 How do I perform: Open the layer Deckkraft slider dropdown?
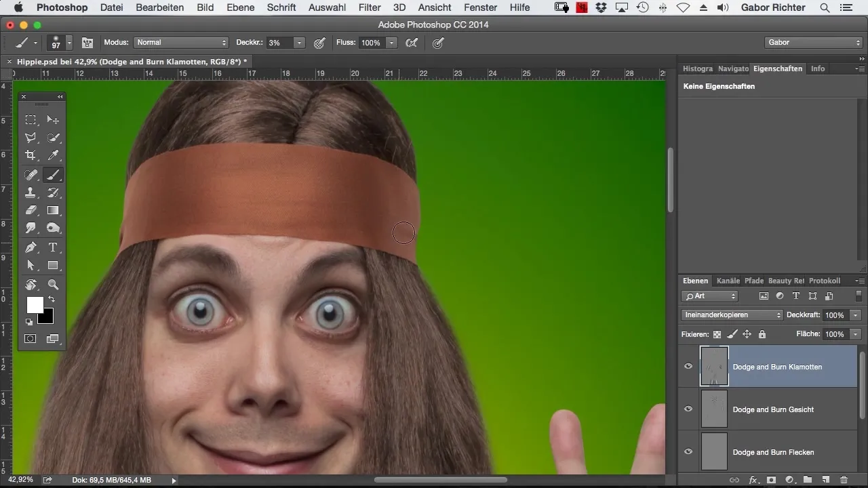[x=856, y=315]
